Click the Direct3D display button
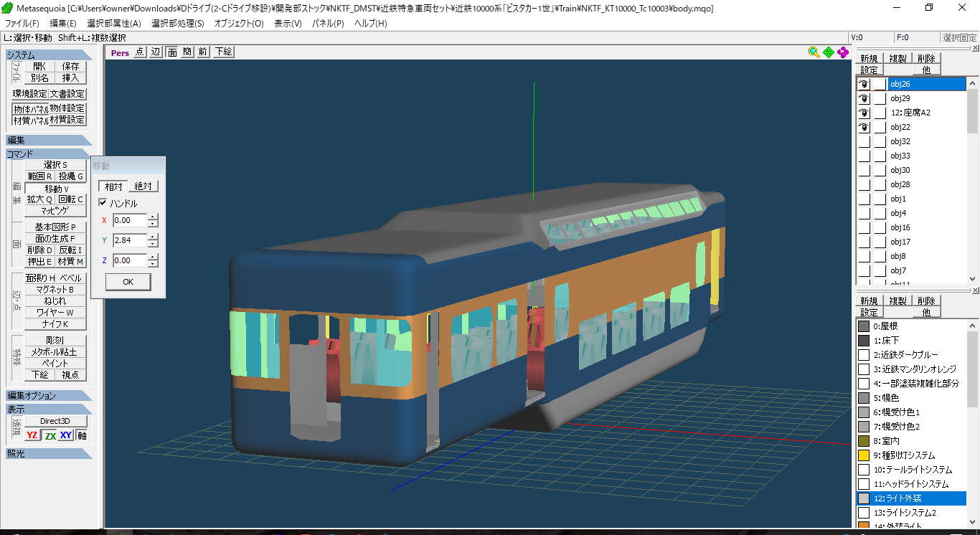This screenshot has width=980, height=535. pyautogui.click(x=55, y=421)
